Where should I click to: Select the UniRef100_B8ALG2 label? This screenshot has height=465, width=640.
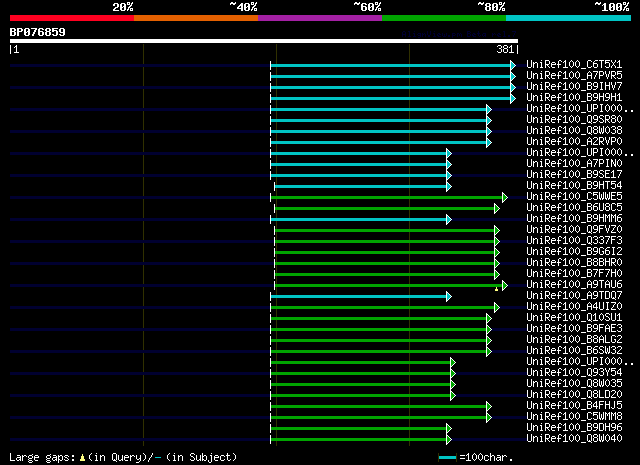(574, 340)
